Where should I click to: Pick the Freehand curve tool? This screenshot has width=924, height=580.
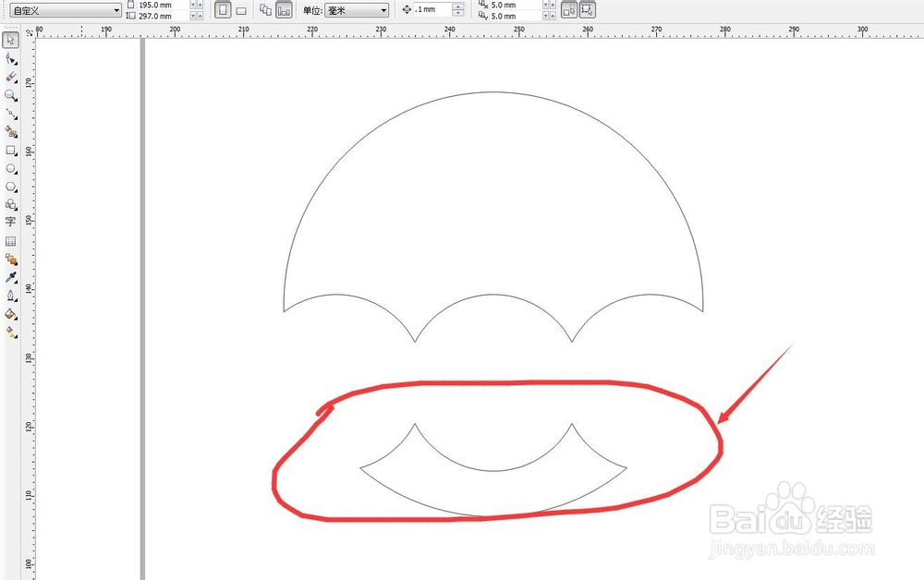(x=10, y=114)
